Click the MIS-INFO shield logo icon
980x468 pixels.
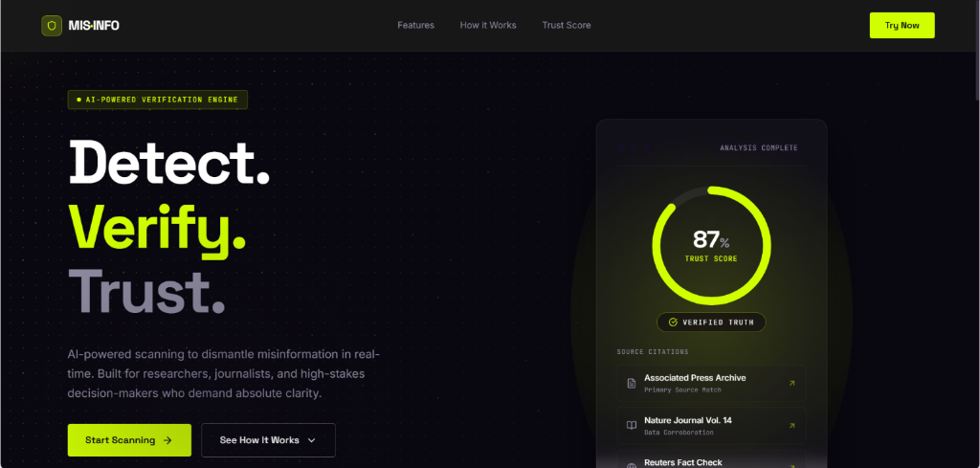pos(52,26)
